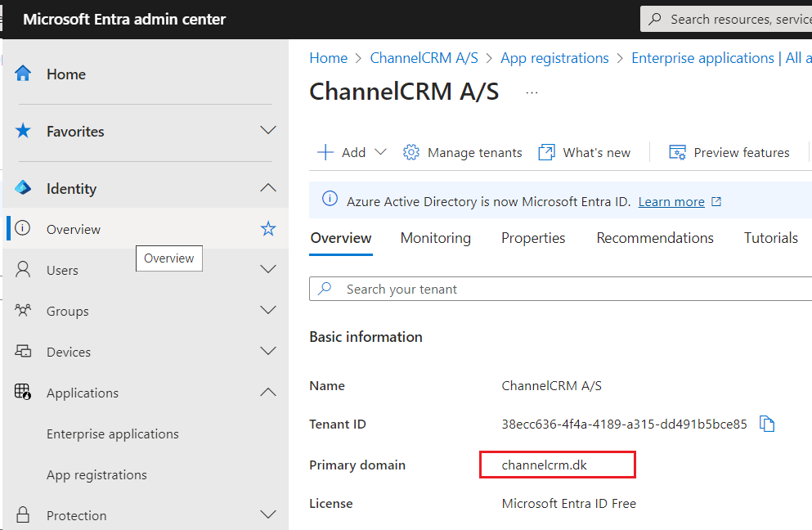This screenshot has height=530, width=812.
Task: Click the info icon in Entra ID banner
Action: [x=330, y=199]
